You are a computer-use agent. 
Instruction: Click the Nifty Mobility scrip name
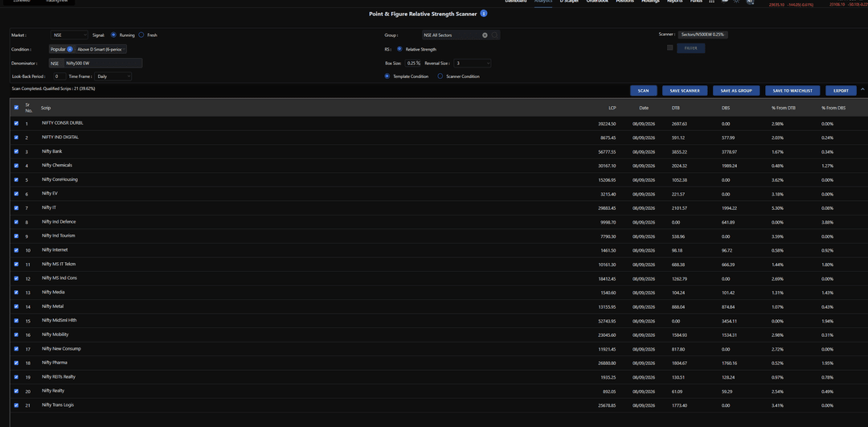coord(55,335)
